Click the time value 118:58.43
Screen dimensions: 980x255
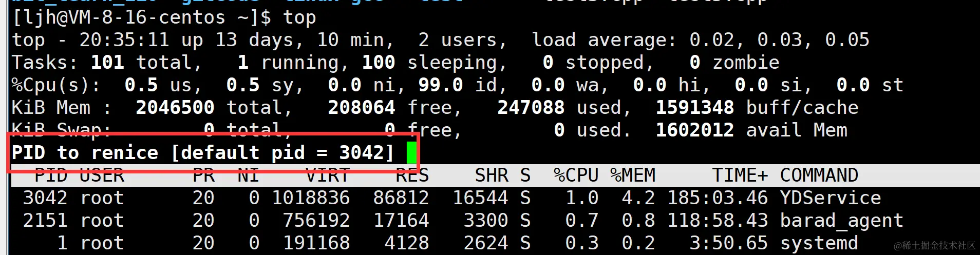tap(718, 221)
